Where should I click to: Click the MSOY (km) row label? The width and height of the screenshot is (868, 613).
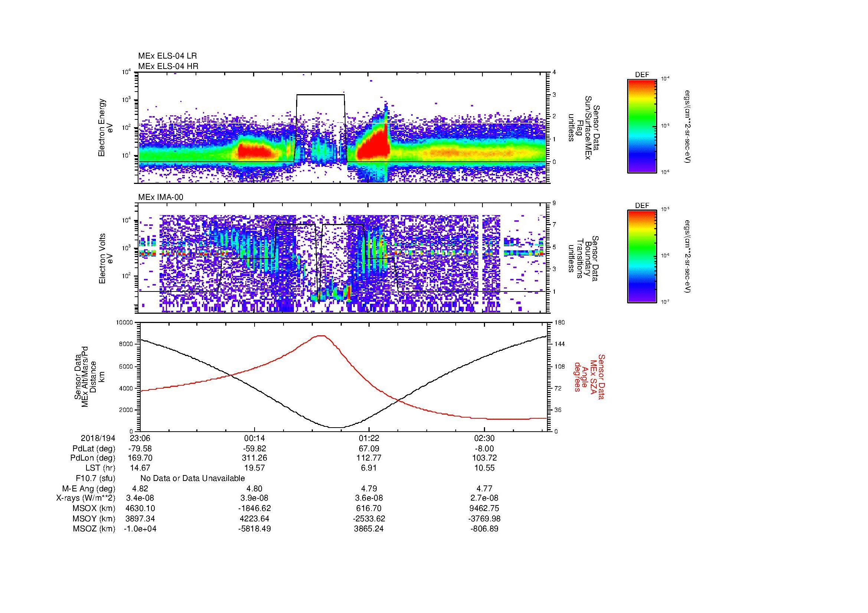click(x=94, y=518)
